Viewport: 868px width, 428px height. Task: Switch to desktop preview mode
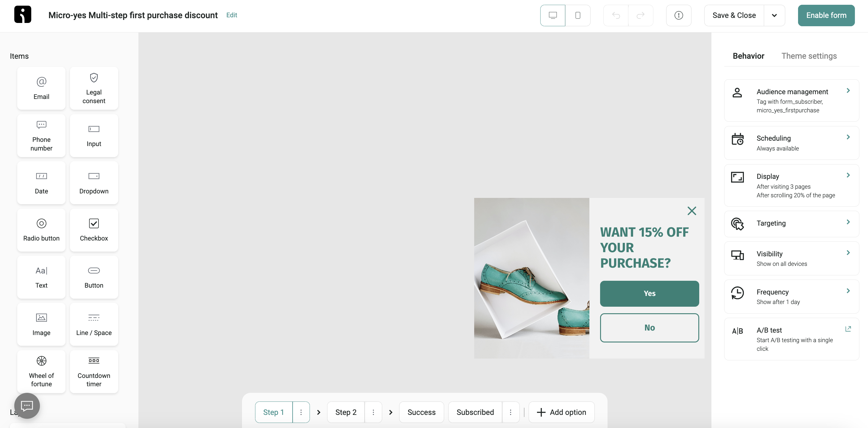click(552, 15)
